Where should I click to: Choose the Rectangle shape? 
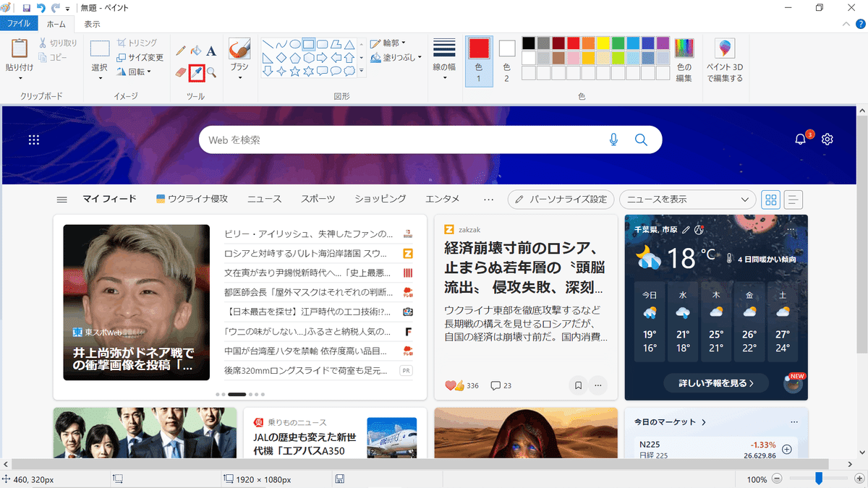click(x=308, y=43)
